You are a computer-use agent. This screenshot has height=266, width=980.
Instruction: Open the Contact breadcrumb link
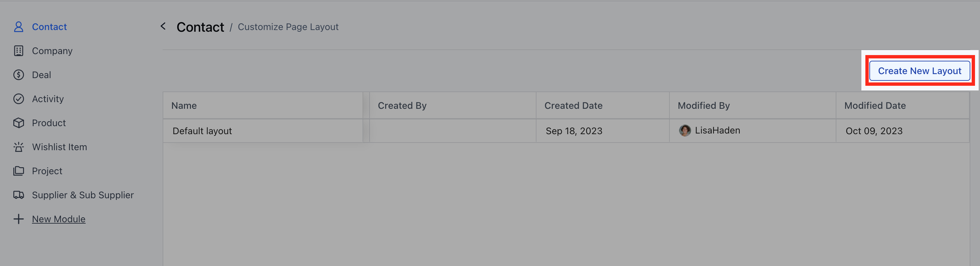200,26
